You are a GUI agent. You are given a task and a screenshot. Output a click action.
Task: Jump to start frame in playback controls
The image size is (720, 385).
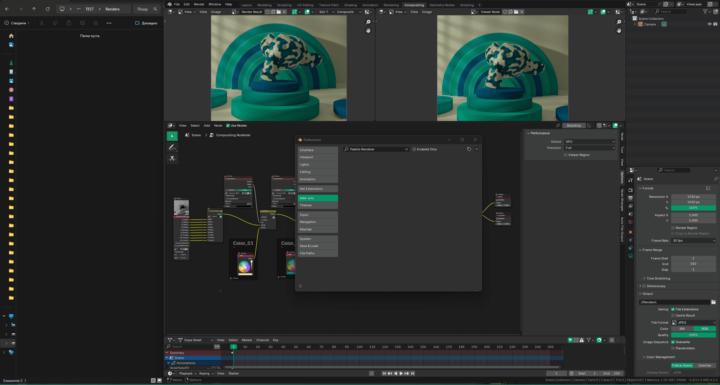(x=384, y=374)
